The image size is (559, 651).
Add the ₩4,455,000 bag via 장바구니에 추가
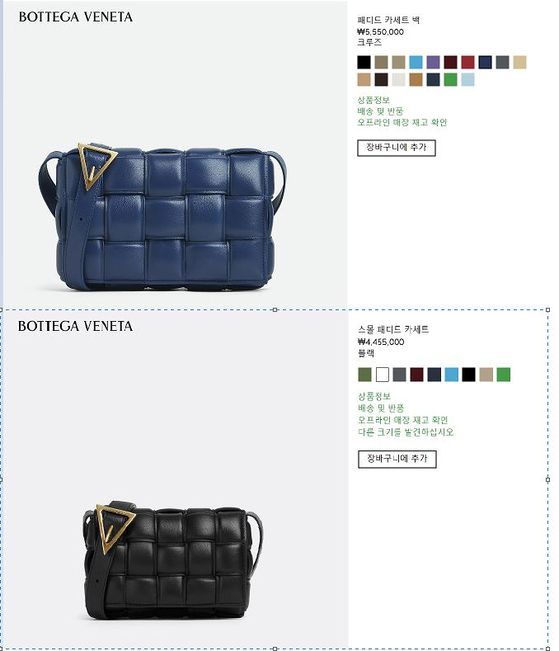pos(397,459)
